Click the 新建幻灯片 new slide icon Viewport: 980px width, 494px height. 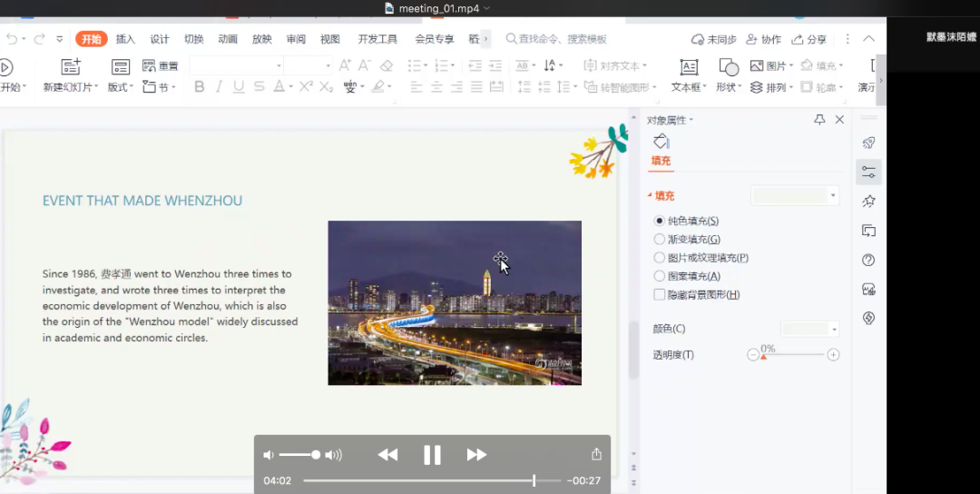tap(71, 67)
